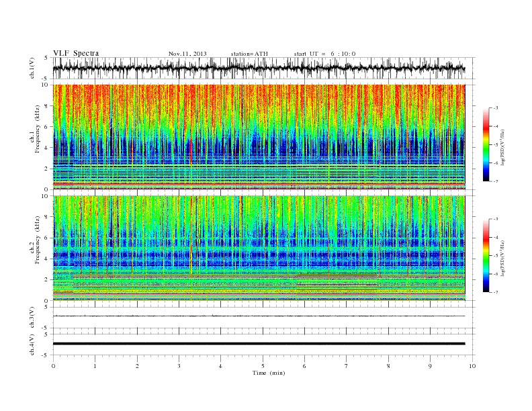532x411 pixels.
Task: Click the '0' tick on the time axis
Action: point(53,366)
